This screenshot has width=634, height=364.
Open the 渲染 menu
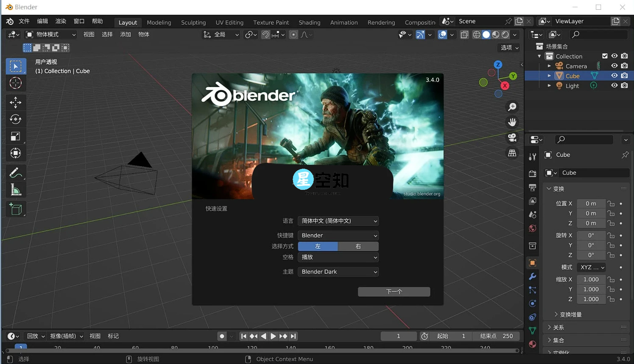(61, 21)
